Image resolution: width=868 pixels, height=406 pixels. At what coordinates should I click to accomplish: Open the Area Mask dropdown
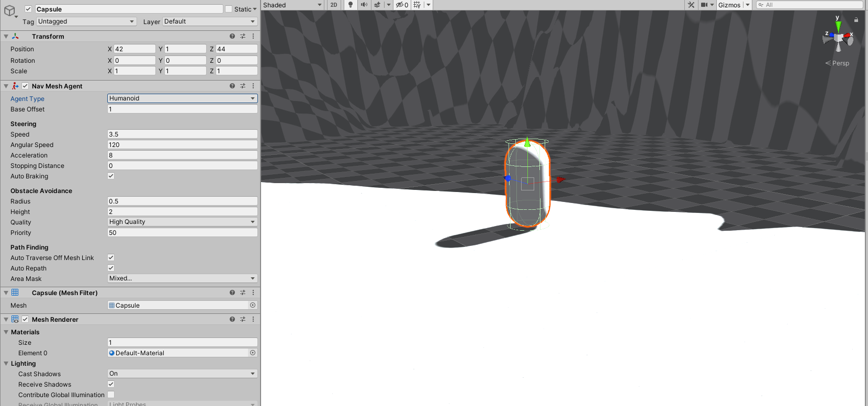(x=183, y=278)
